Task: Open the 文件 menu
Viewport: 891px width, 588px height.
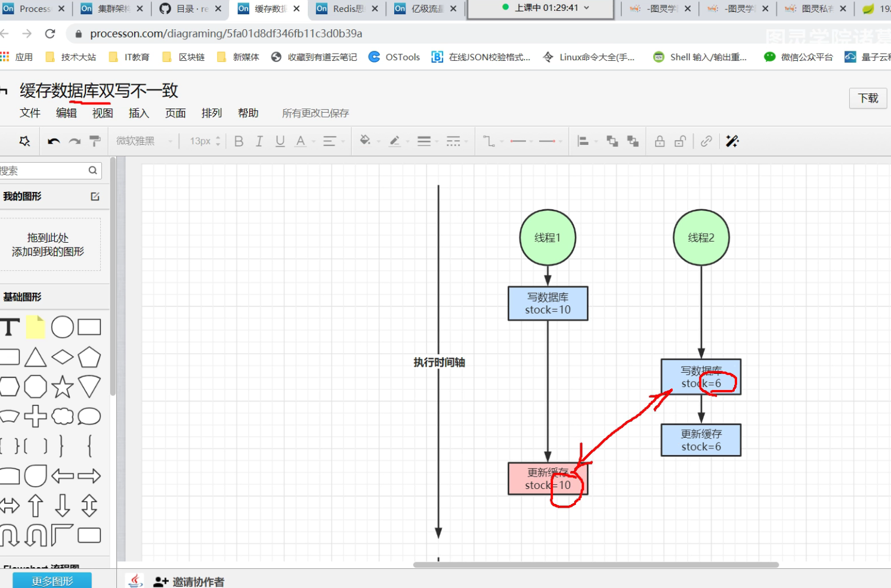Action: click(x=30, y=113)
